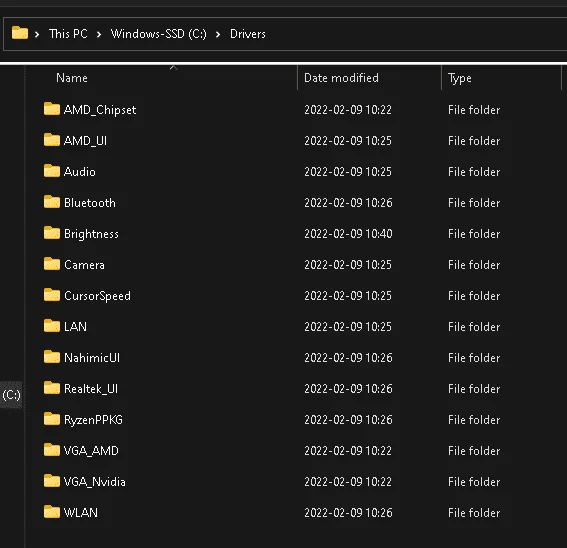The width and height of the screenshot is (567, 548).
Task: Click the folder icon in the address bar
Action: coord(20,33)
